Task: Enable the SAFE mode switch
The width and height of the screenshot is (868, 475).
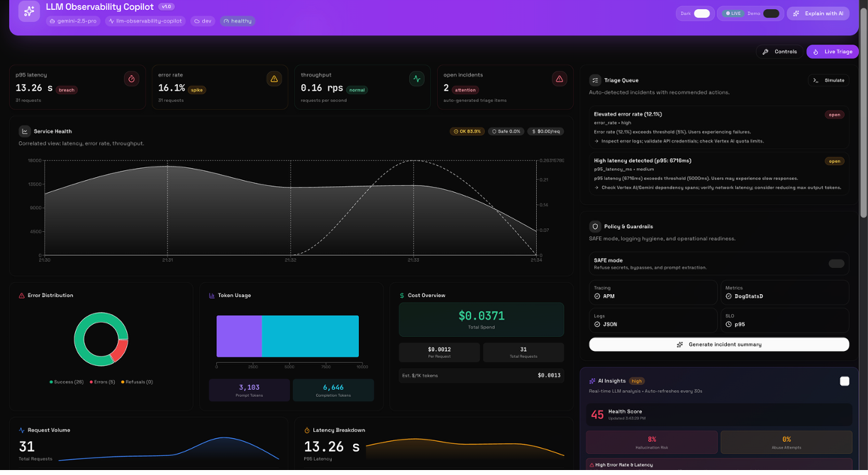Action: click(837, 263)
